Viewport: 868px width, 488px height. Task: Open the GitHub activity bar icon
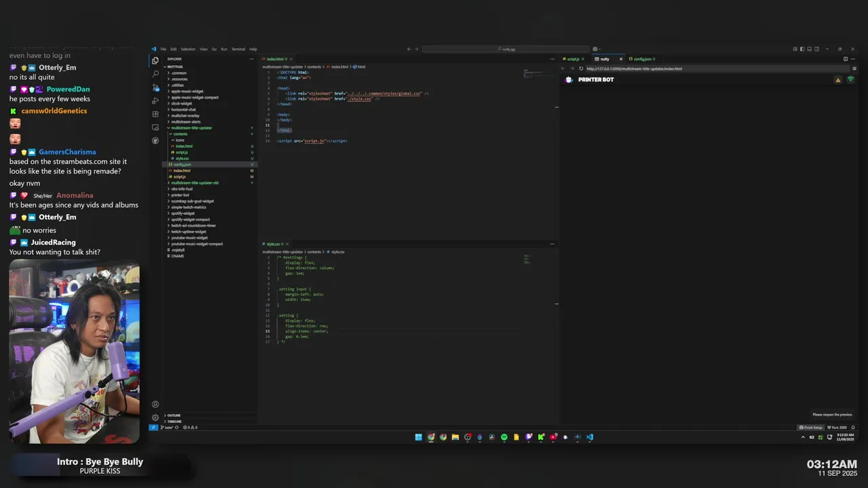pos(155,140)
